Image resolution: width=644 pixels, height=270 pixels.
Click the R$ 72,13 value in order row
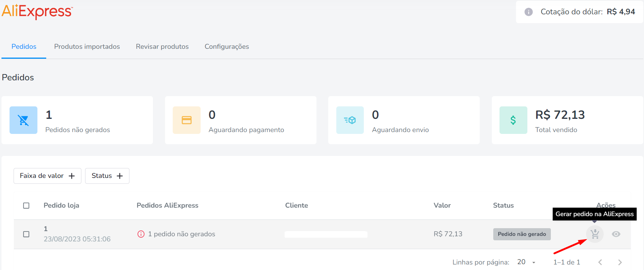click(x=448, y=234)
